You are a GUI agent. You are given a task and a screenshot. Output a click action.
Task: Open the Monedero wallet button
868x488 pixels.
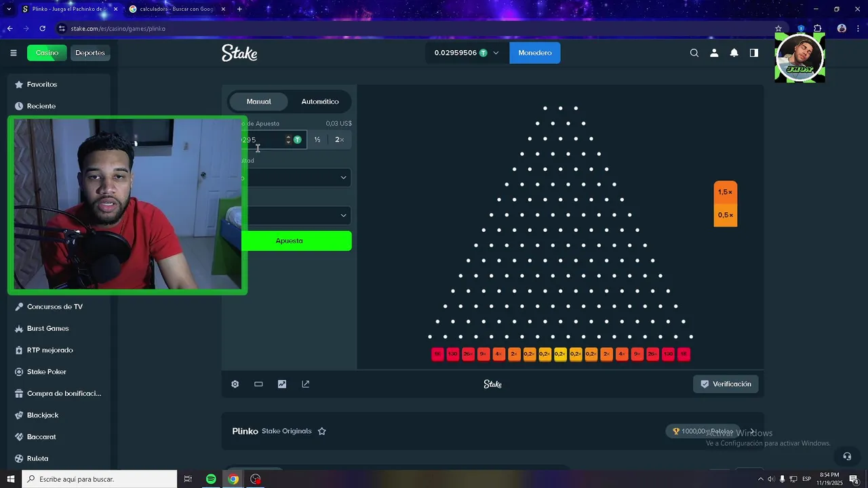[535, 53]
